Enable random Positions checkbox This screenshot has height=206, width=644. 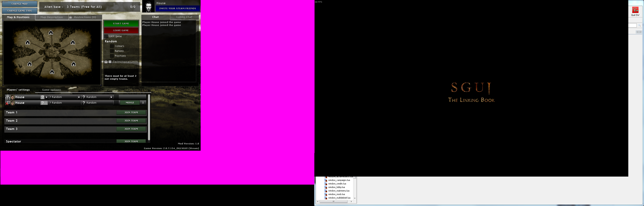(112, 56)
